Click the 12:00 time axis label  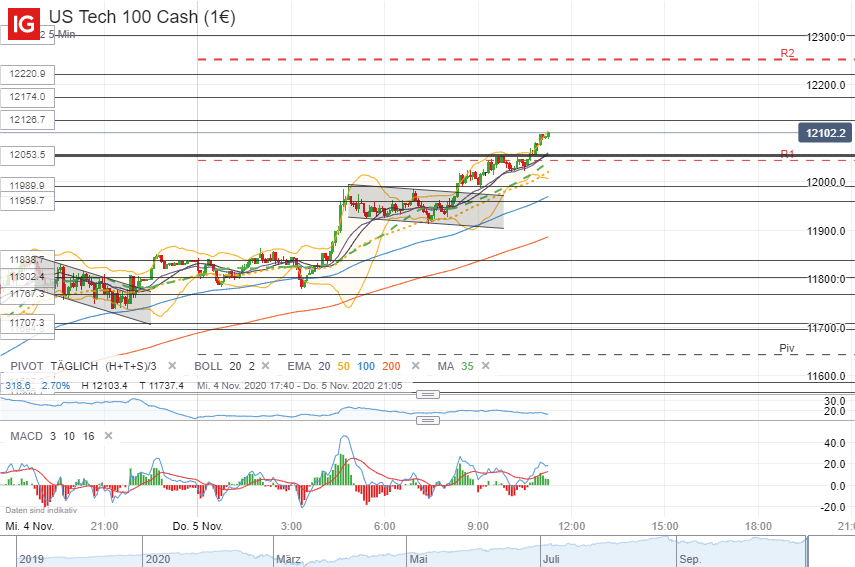571,526
